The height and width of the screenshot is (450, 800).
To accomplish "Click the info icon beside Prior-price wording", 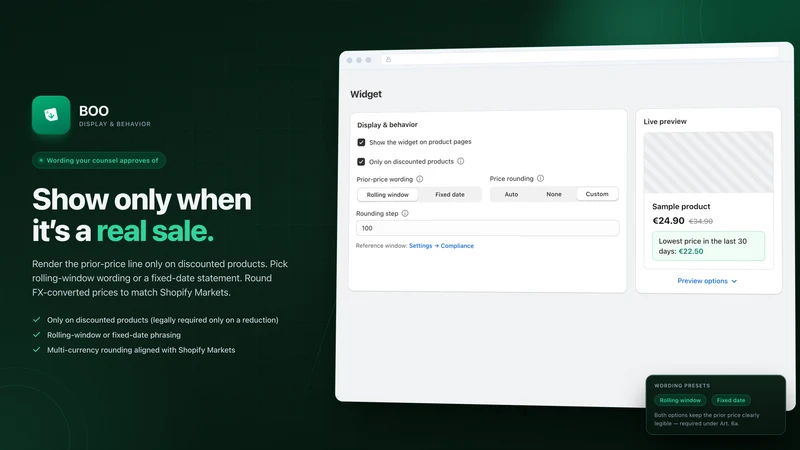I will 419,179.
